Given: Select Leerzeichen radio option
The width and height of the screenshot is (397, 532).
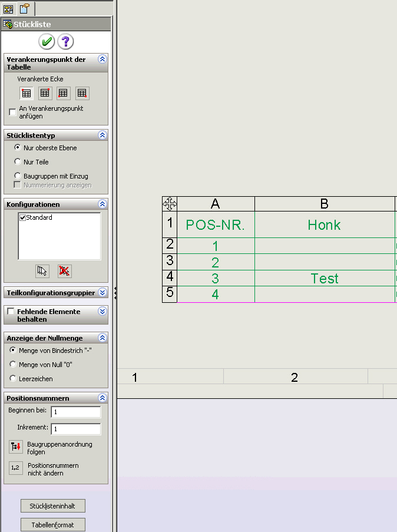Looking at the screenshot, I should click(13, 378).
